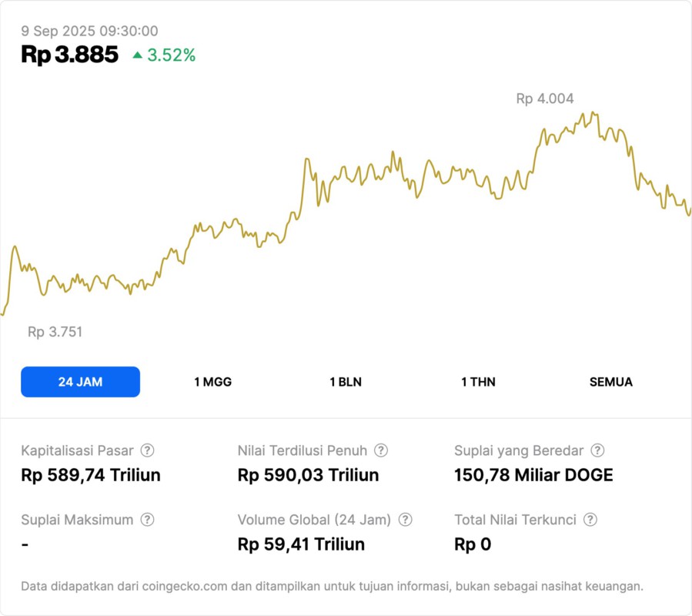The height and width of the screenshot is (616, 692).
Task: Click help icon next to Kapitalisasi Pasar
Action: (x=147, y=450)
